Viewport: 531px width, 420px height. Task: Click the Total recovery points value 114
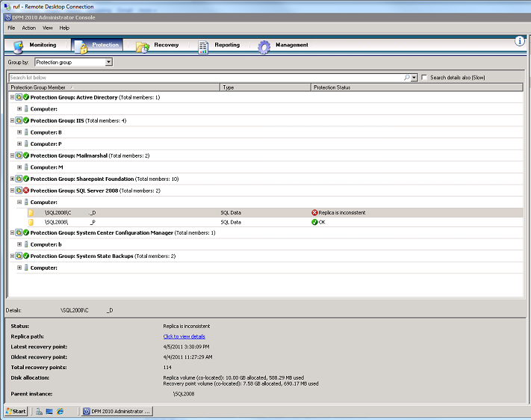167,368
